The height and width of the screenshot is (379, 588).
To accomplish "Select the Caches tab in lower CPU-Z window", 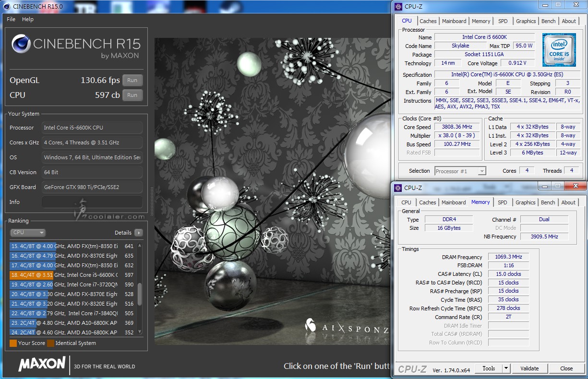I will (428, 202).
